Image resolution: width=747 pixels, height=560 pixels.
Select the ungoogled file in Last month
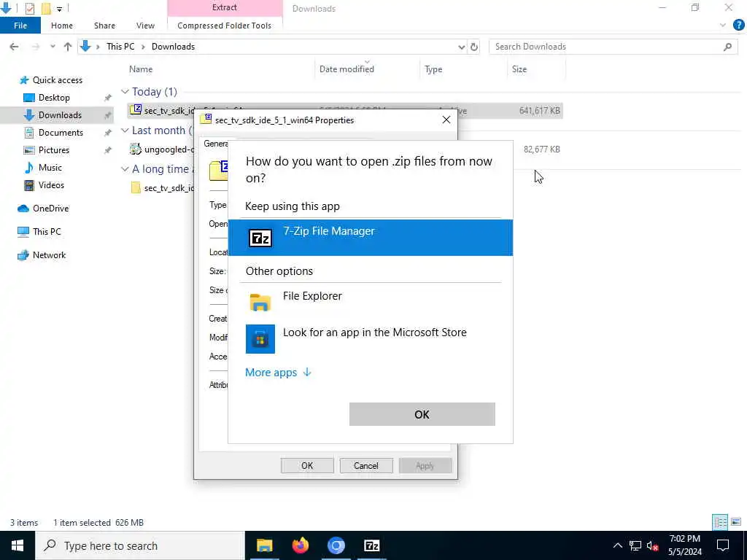[162, 149]
